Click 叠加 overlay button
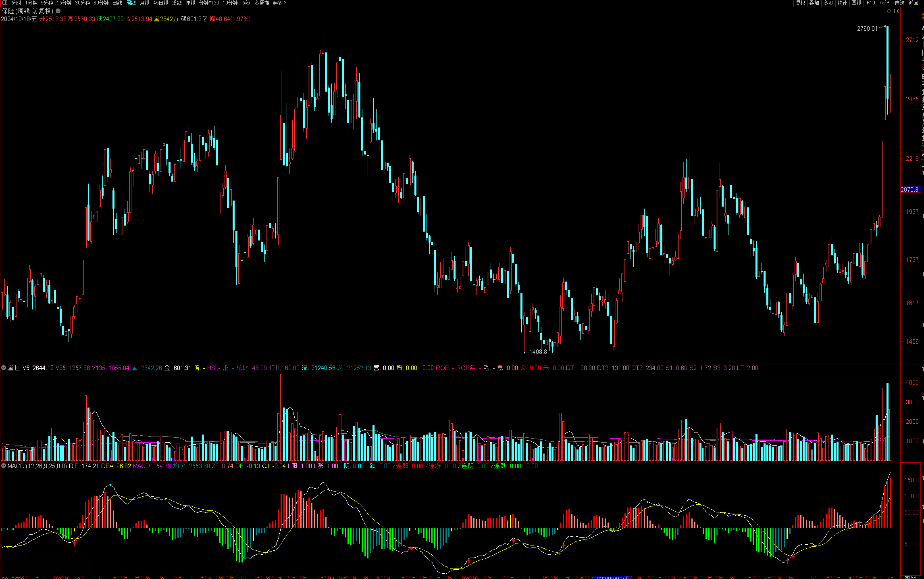The image size is (924, 579). tap(814, 3)
